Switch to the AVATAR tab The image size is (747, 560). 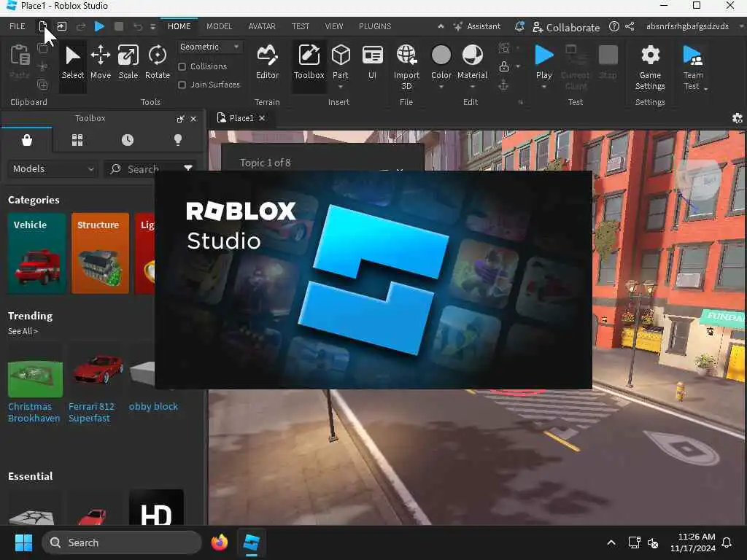262,27
